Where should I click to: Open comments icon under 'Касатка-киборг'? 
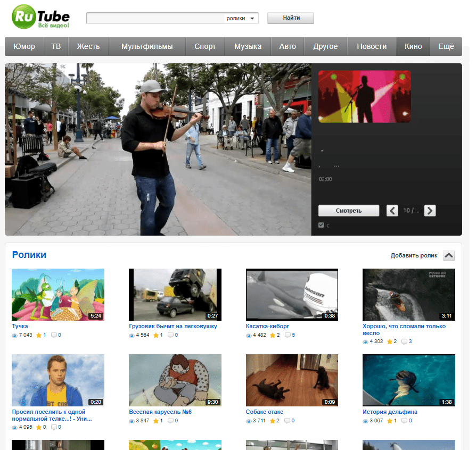tap(288, 335)
